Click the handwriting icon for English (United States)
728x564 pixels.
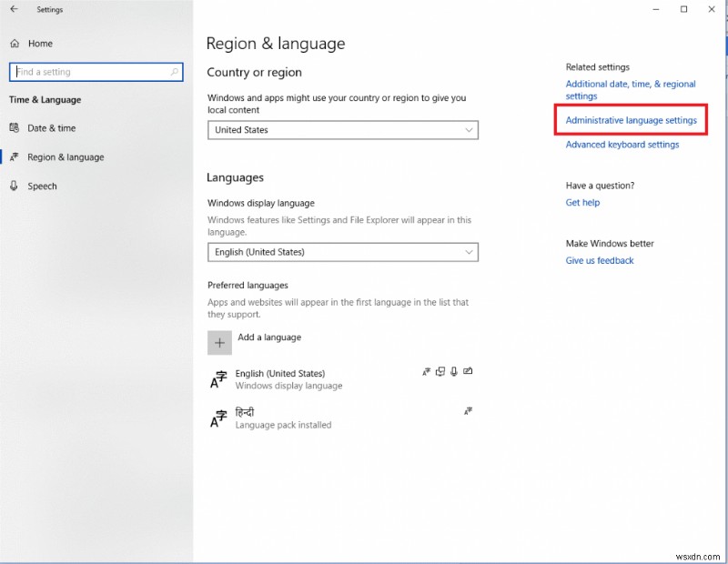(469, 371)
